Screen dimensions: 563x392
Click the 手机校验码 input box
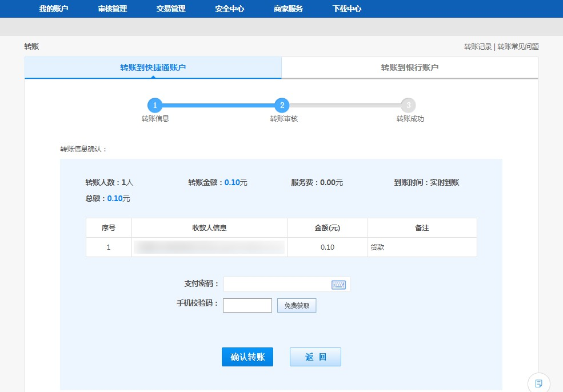(x=247, y=306)
